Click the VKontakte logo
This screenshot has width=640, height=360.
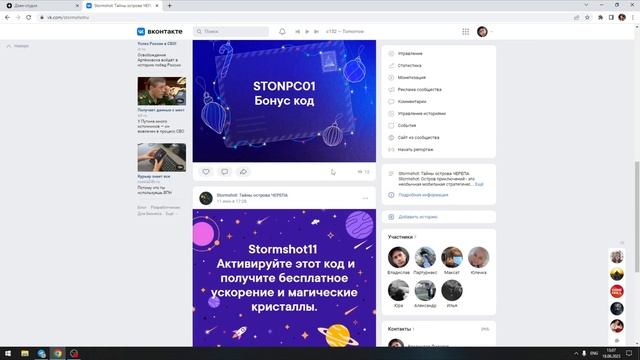coord(160,31)
